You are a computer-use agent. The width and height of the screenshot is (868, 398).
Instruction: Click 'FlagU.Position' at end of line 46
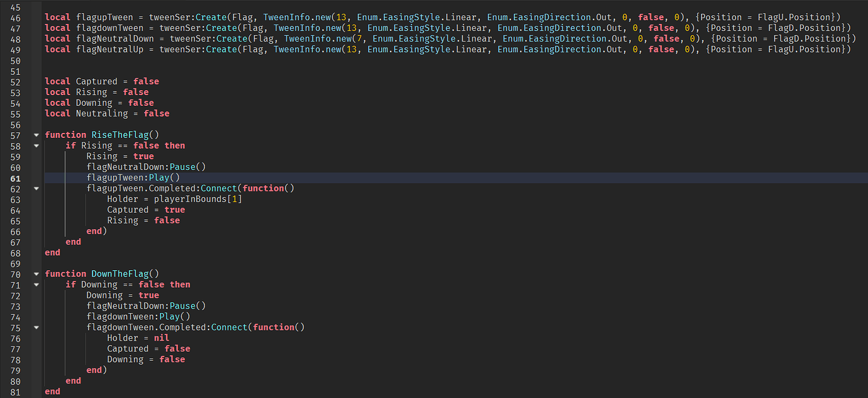click(798, 18)
